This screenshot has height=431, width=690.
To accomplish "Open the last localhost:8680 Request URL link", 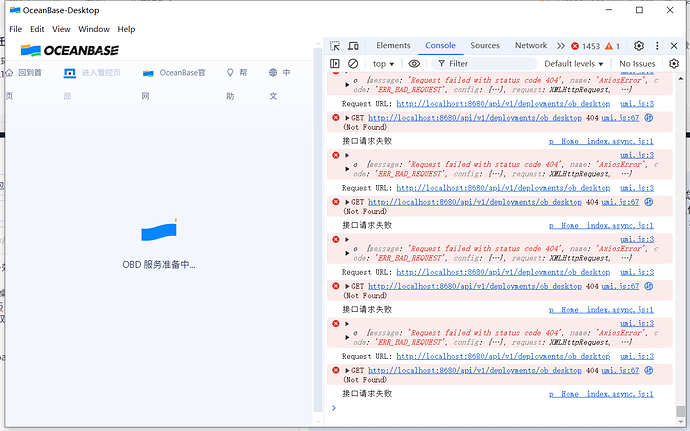I will click(x=503, y=356).
